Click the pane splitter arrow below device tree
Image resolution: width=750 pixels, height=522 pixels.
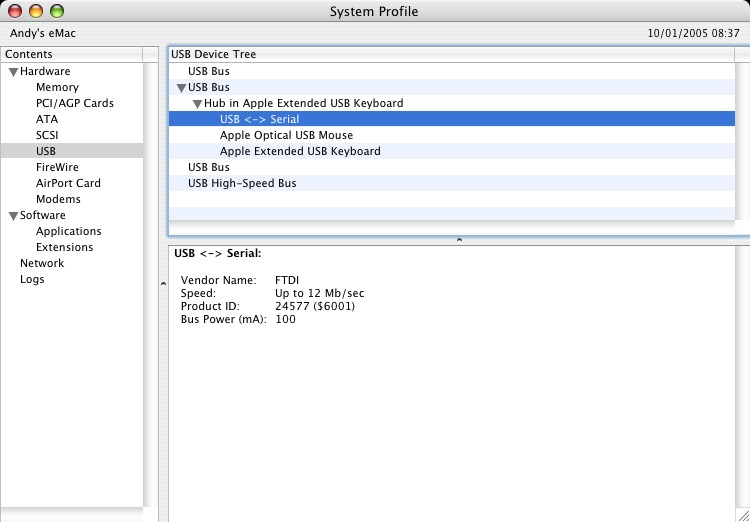tap(459, 240)
